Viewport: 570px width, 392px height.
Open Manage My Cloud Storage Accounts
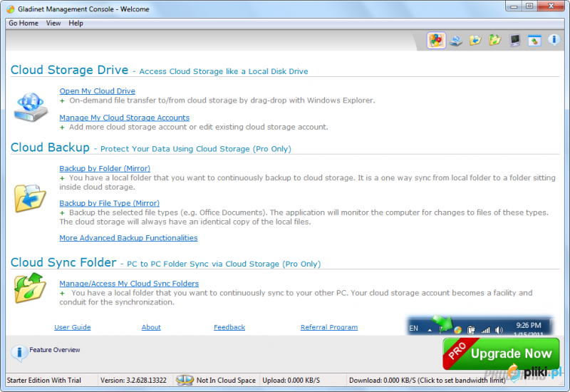pos(124,118)
